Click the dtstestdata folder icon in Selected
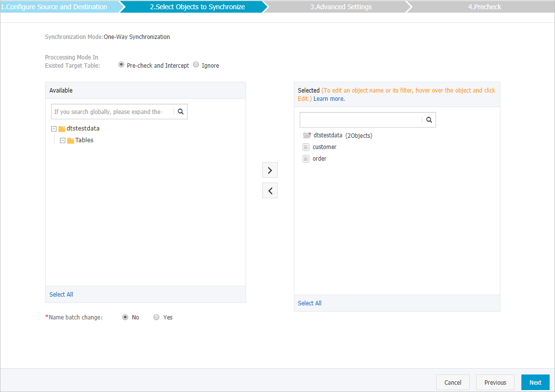 coord(307,135)
